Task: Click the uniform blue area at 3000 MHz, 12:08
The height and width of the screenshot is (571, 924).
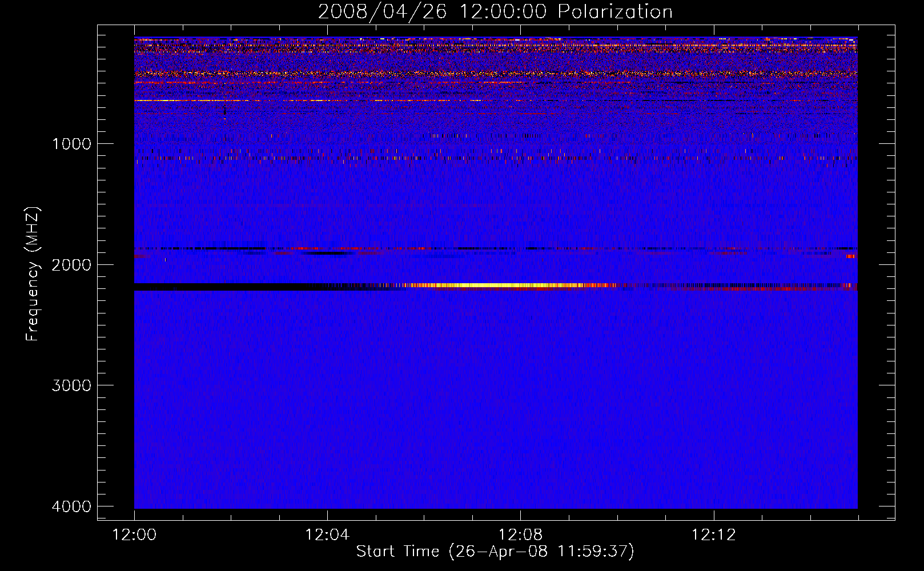Action: [520, 385]
